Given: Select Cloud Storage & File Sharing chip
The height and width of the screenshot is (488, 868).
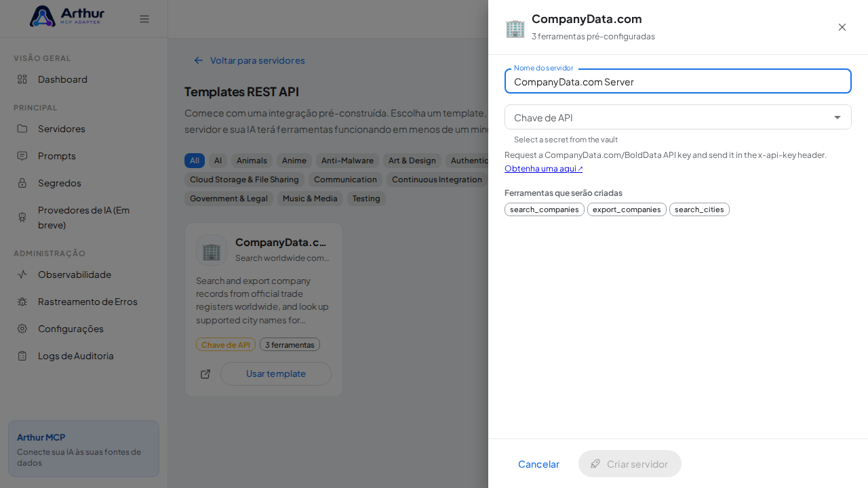Looking at the screenshot, I should click(x=244, y=180).
